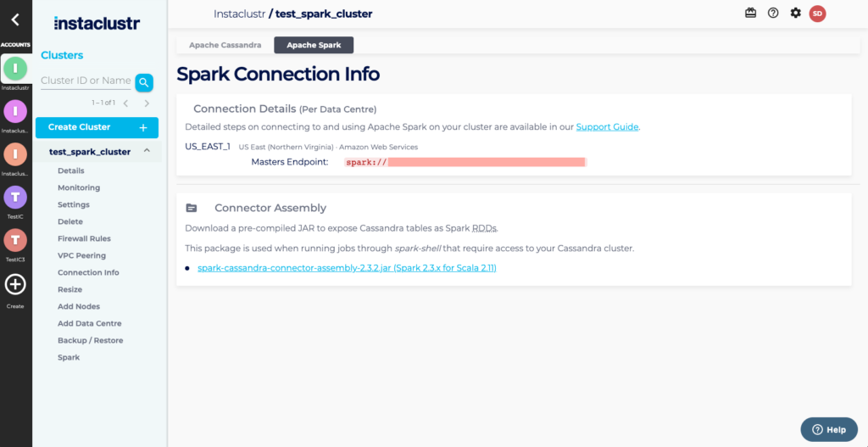Click the Create account plus icon
Viewport: 868px width, 447px height.
(x=15, y=285)
